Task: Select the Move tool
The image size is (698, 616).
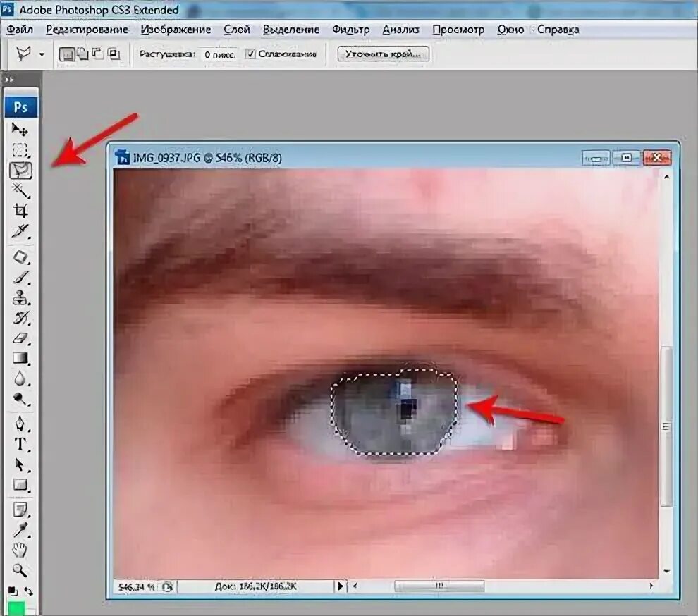Action: click(20, 130)
